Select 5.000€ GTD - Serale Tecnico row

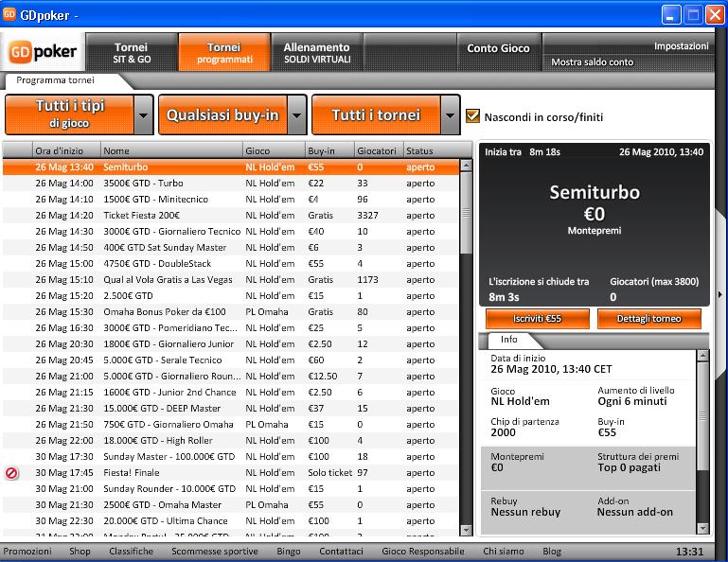[231, 360]
